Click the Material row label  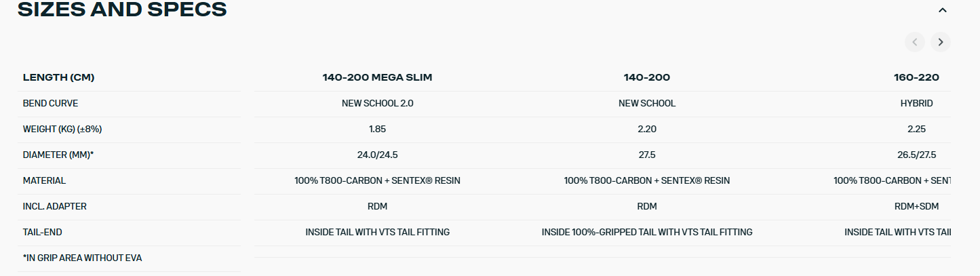pyautogui.click(x=44, y=180)
